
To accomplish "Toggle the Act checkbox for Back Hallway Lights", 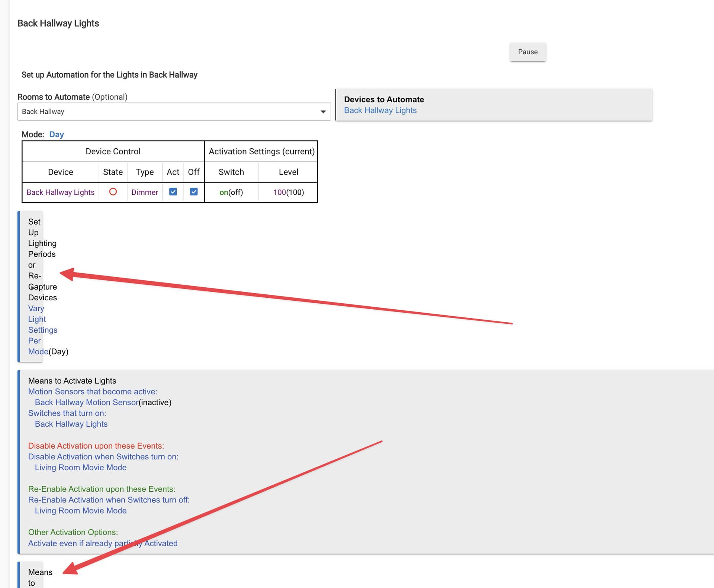I will (173, 192).
